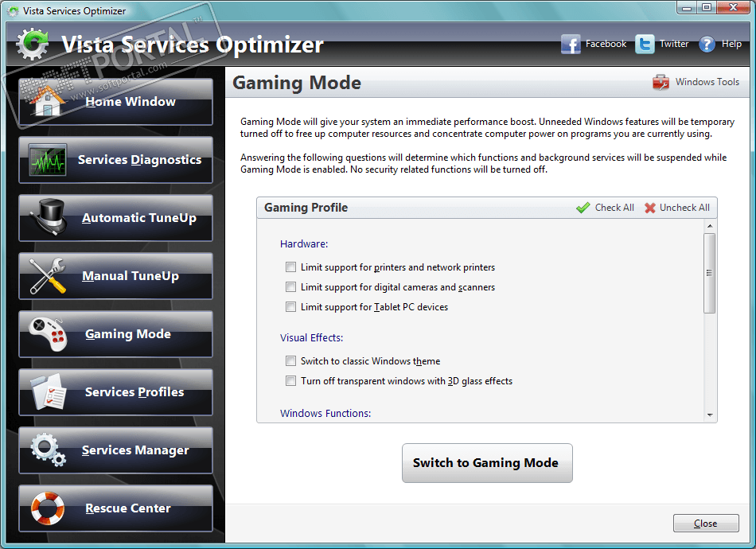Click the house icon for Home Window

tap(47, 101)
